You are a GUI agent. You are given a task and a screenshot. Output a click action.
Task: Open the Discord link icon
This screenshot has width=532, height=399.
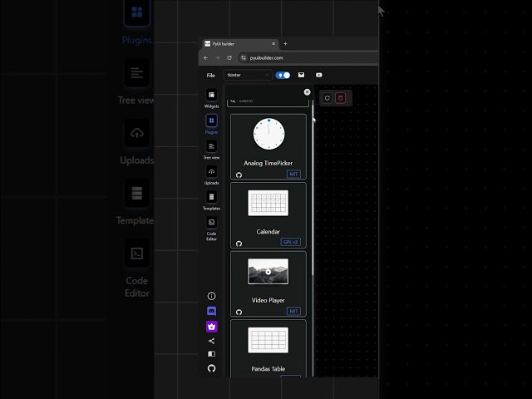tap(211, 311)
